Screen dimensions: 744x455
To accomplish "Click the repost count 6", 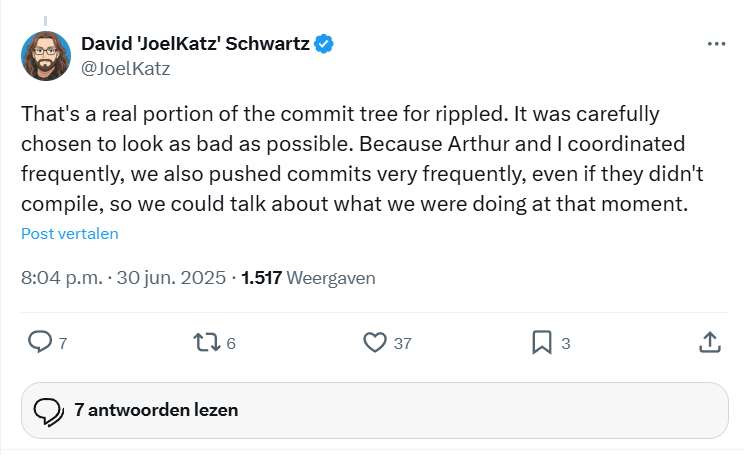I will pyautogui.click(x=231, y=343).
